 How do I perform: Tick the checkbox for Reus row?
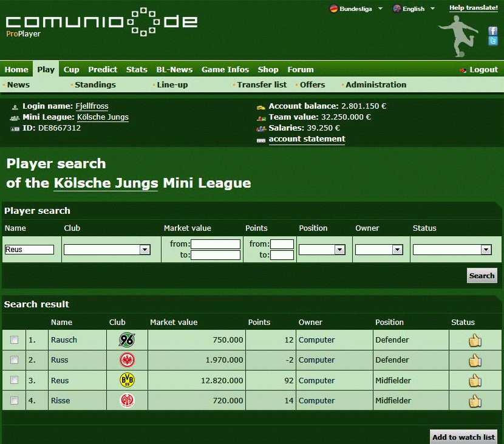(x=15, y=381)
